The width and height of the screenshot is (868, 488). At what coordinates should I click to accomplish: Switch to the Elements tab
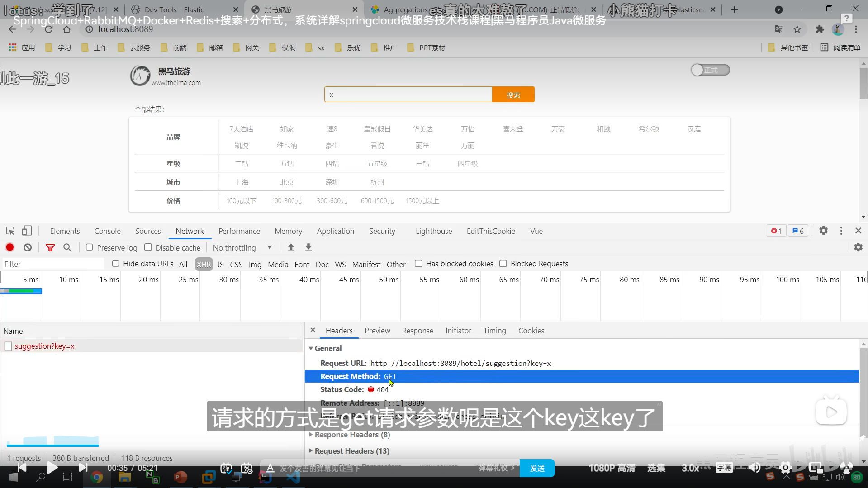click(65, 231)
